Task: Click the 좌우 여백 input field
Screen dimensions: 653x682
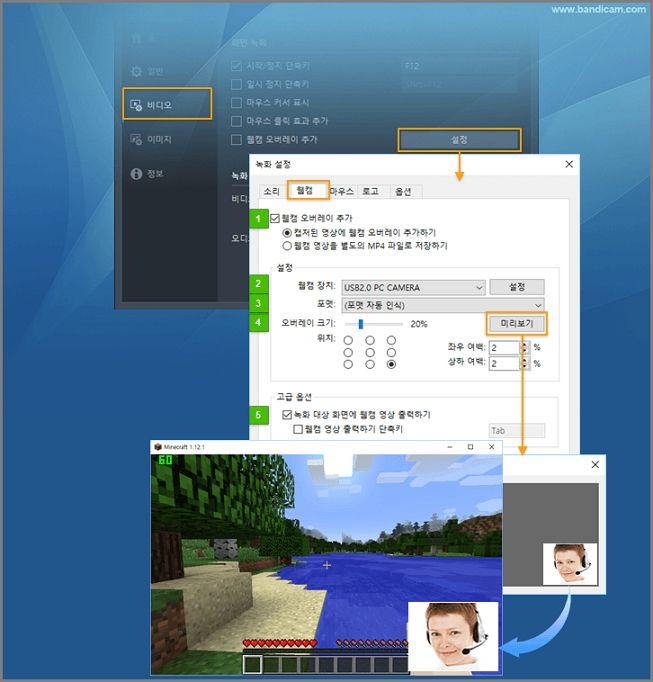Action: (x=504, y=348)
